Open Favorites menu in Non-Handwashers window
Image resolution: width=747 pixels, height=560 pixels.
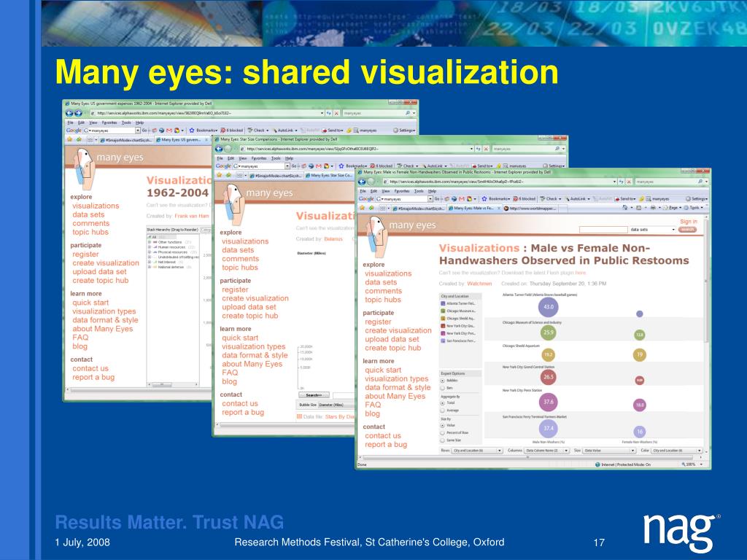click(402, 191)
